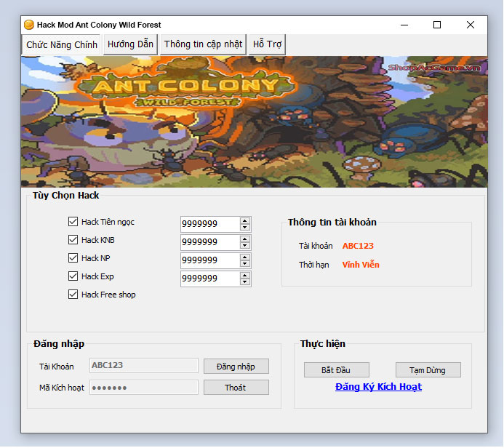Start the hack with Bắt Đầu button
The image size is (504, 448).
336,370
